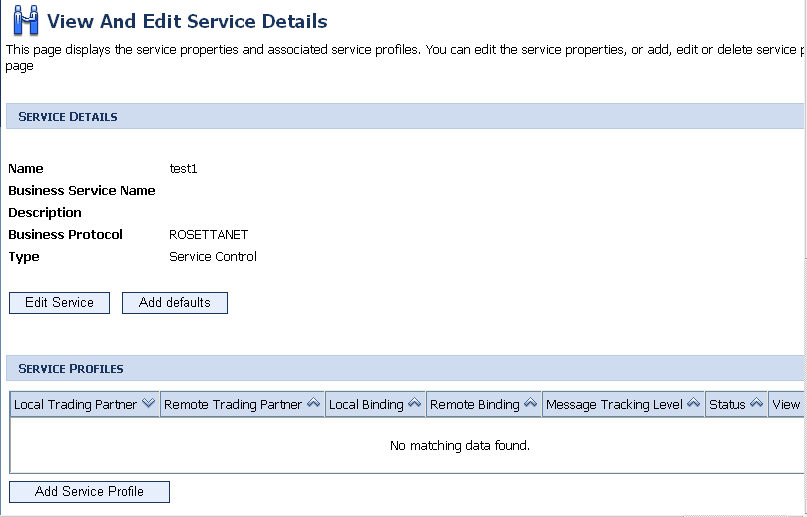Click the Edit Service button

pos(59,302)
